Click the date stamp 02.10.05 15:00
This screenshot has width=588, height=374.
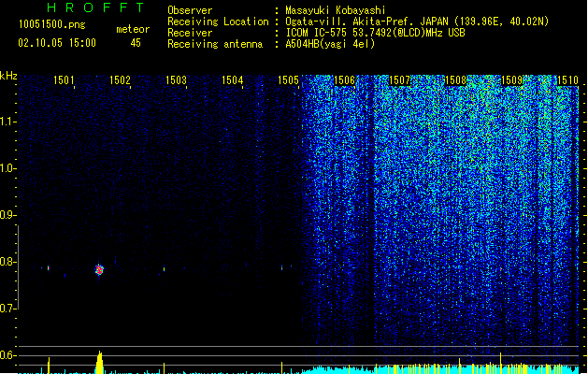point(57,43)
